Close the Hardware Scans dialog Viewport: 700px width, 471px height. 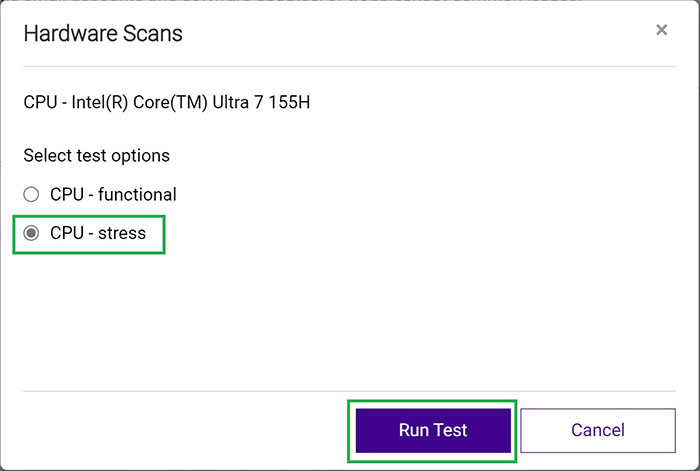pyautogui.click(x=661, y=30)
